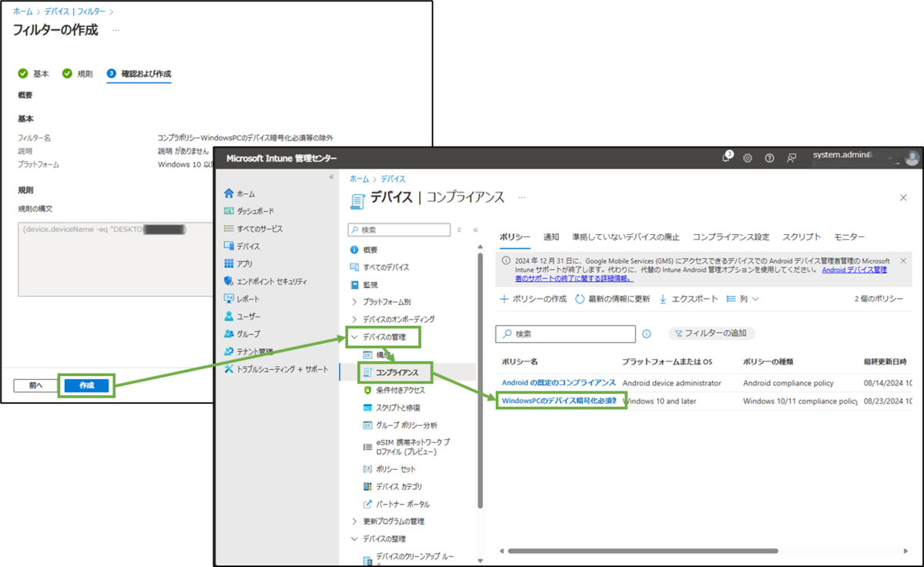Click the device menu 検索 box
The height and width of the screenshot is (567, 924).
point(399,230)
